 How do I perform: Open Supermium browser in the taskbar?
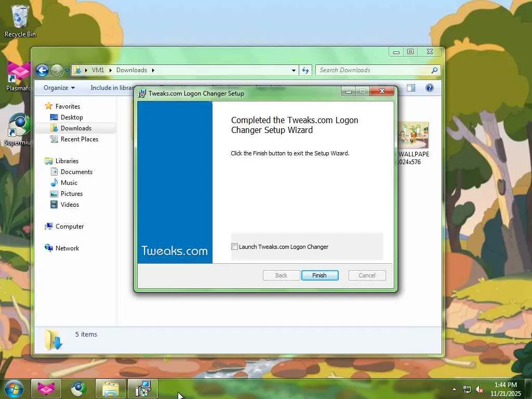(78, 389)
